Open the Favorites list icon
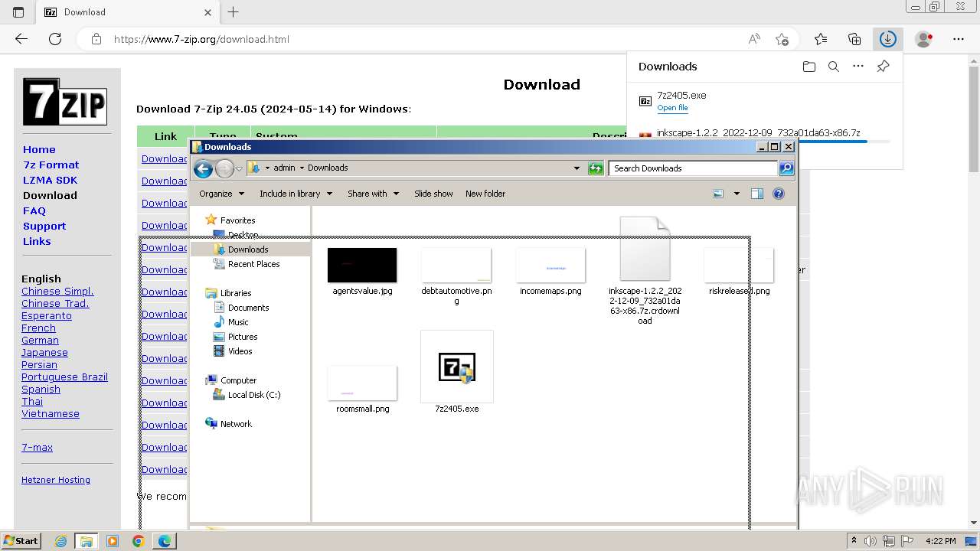This screenshot has width=980, height=551. point(821,39)
